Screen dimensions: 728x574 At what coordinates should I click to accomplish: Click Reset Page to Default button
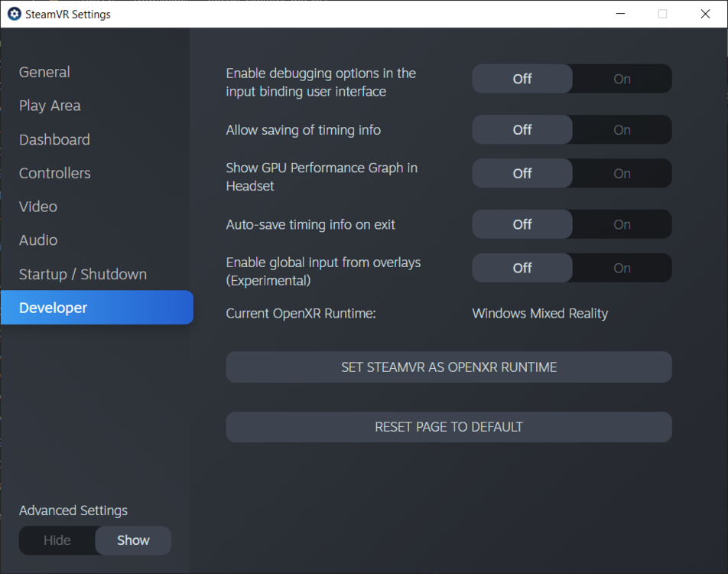[x=448, y=426]
